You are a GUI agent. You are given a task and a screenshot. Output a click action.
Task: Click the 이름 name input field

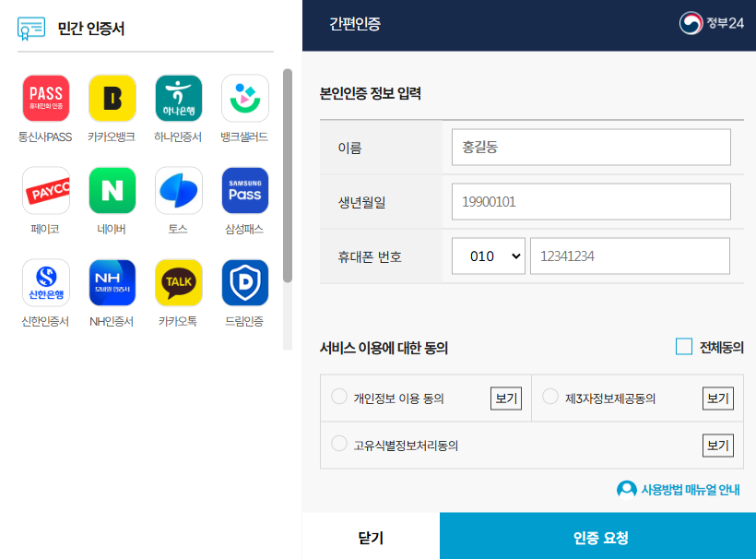pyautogui.click(x=591, y=147)
